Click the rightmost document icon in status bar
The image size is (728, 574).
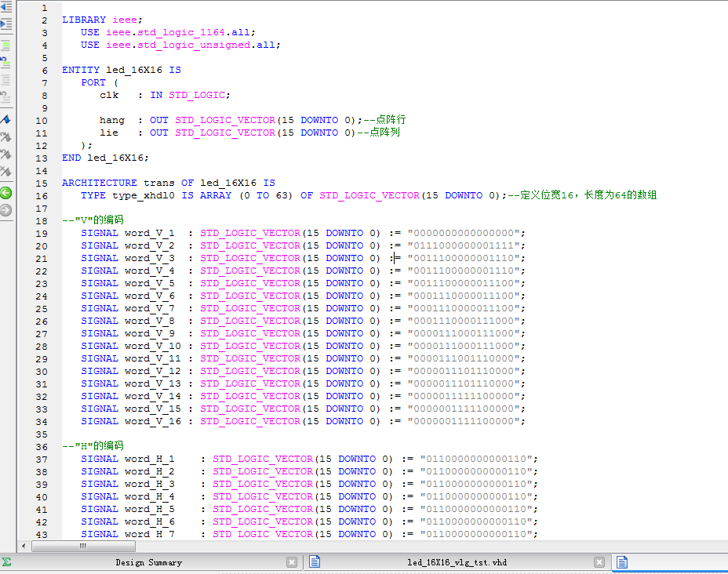(x=621, y=561)
